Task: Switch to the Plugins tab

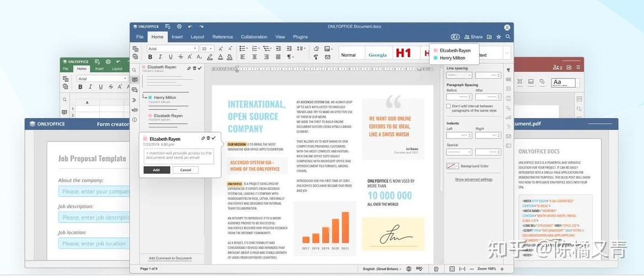Action: coord(300,37)
